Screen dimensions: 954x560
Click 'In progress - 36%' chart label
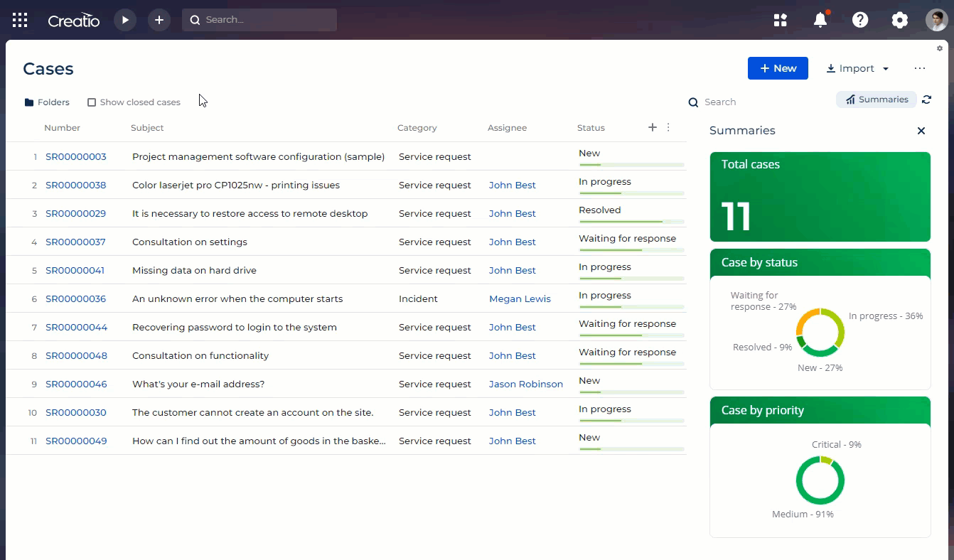886,316
